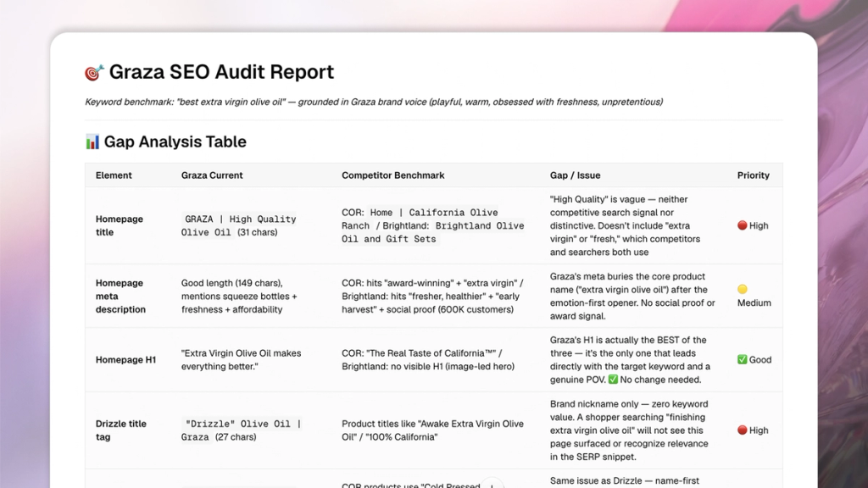Click the 'Brightland Olive Oil and Gift Sets' code text
This screenshot has height=488, width=868.
(433, 232)
